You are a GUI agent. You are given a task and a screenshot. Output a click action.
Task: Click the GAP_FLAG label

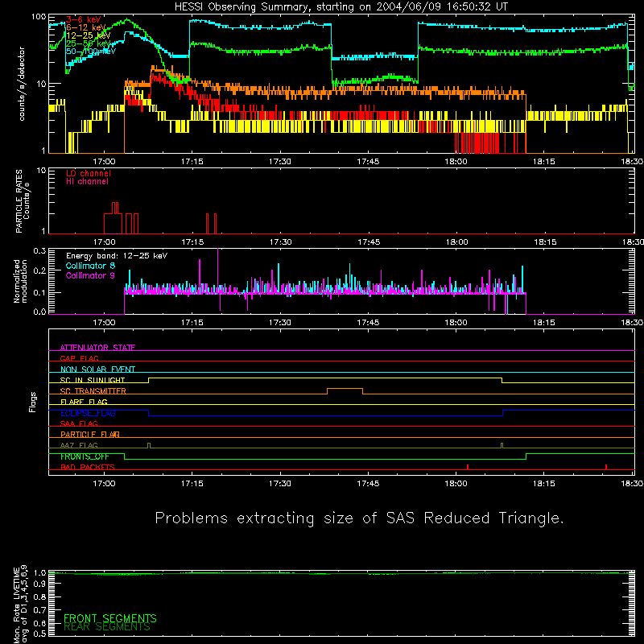[x=79, y=358]
